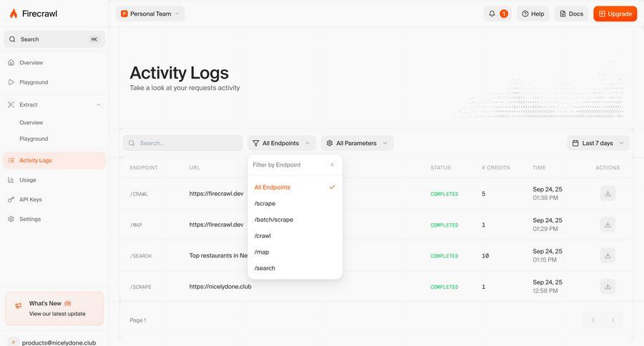The width and height of the screenshot is (644, 346).
Task: Choose /batch/scrape endpoint filter option
Action: coord(273,219)
